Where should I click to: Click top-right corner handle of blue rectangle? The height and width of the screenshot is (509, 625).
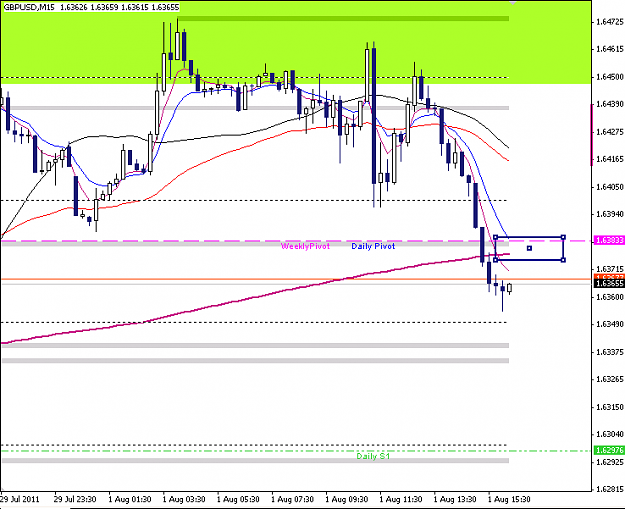coord(563,237)
